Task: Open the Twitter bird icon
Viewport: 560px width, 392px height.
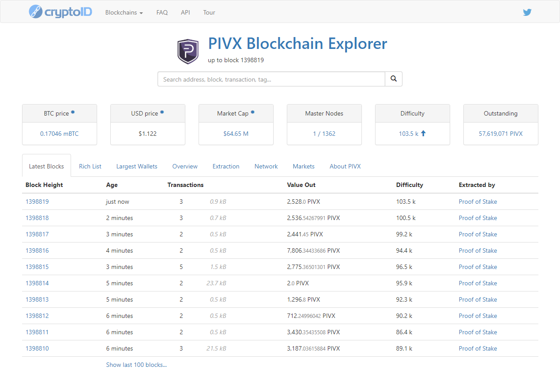Action: 527,12
